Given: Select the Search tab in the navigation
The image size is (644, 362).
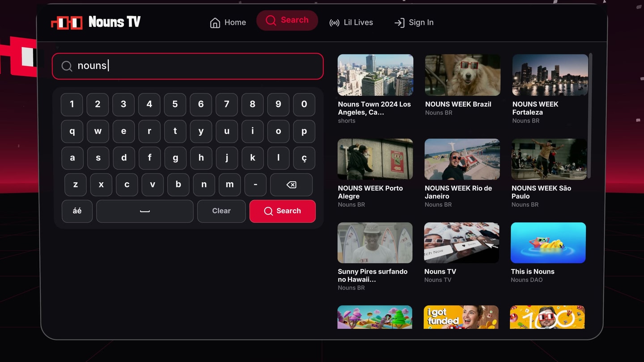Looking at the screenshot, I should click(287, 21).
